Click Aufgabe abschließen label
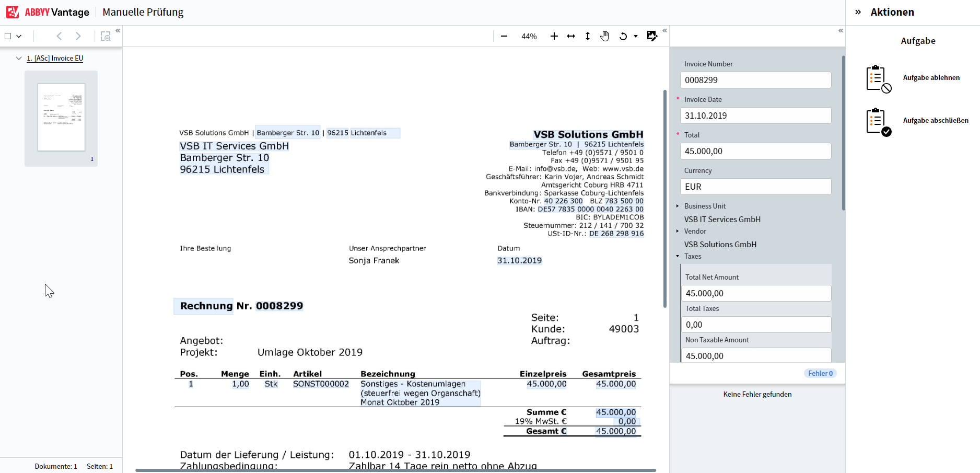The image size is (980, 473). coord(936,120)
